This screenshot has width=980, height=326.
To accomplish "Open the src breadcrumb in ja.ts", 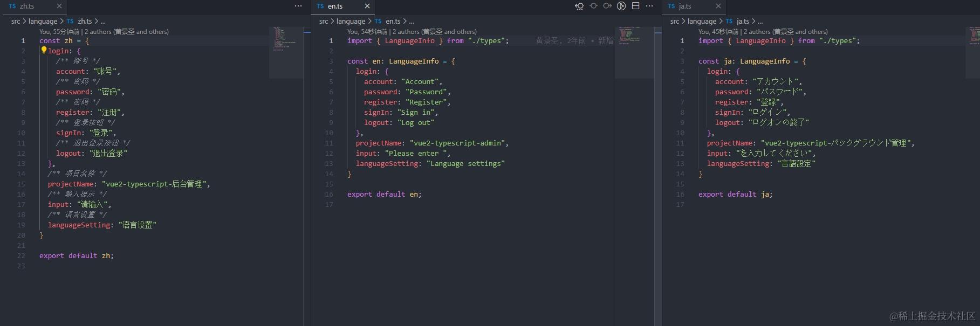I will point(675,22).
